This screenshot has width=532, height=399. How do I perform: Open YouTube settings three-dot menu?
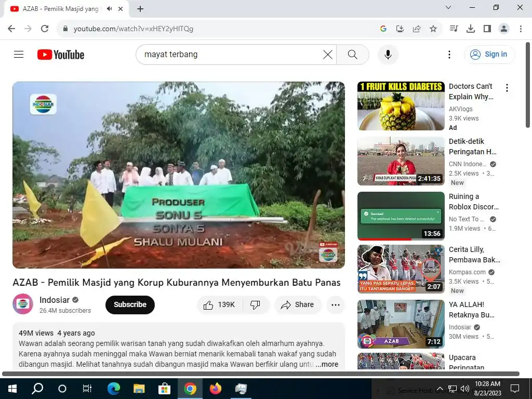point(449,54)
